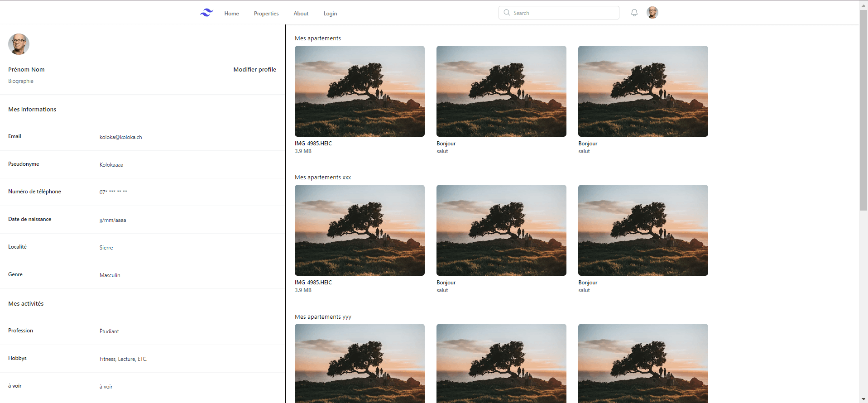Open the IMG_4985.HEIC thumbnail under Mes apartements
This screenshot has width=868, height=403.
(360, 91)
